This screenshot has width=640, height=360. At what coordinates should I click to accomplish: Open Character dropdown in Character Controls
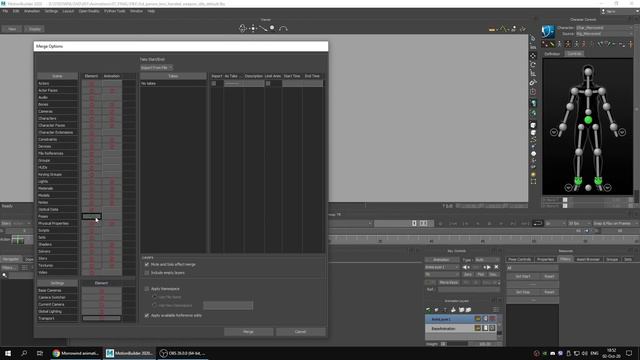[x=604, y=28]
